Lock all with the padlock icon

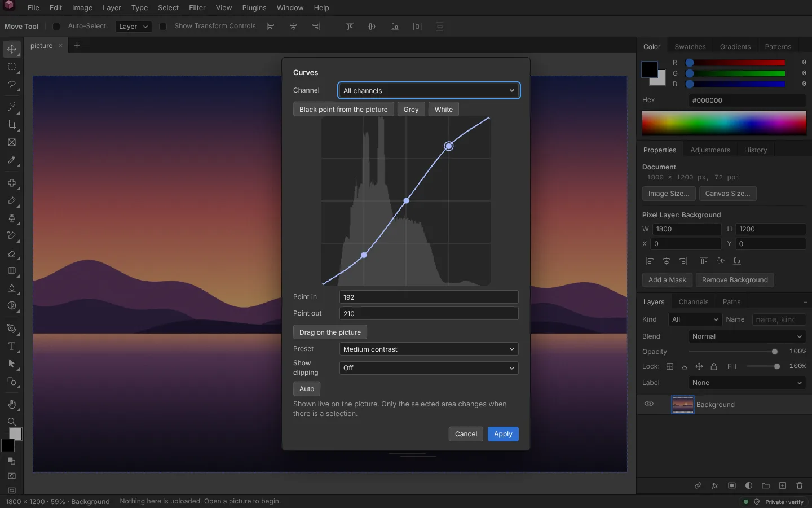pos(714,366)
